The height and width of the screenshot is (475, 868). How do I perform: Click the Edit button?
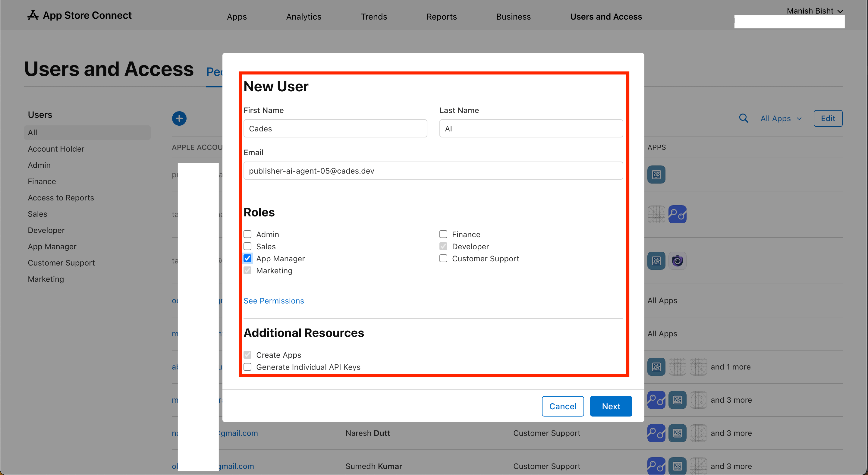[x=828, y=118]
